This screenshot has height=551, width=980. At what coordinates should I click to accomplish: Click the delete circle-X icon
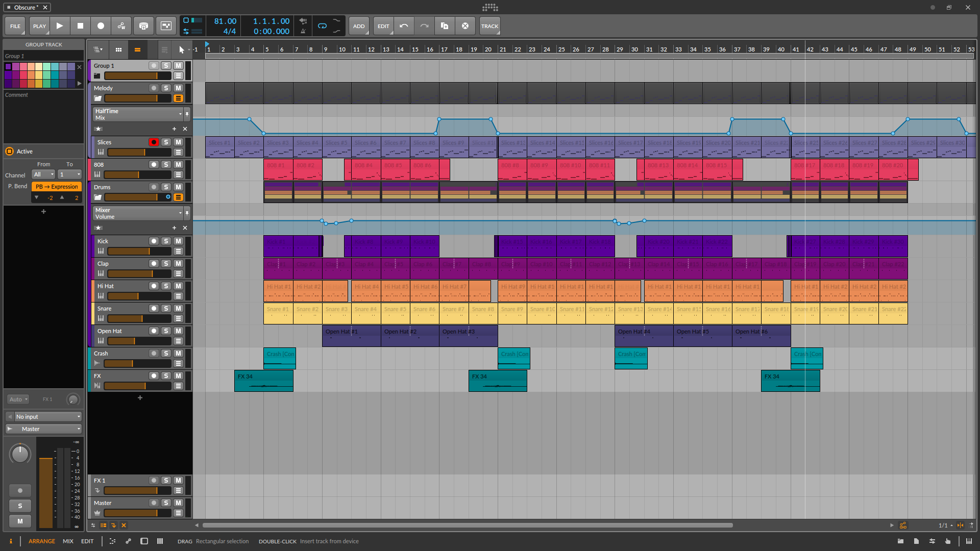click(x=465, y=26)
